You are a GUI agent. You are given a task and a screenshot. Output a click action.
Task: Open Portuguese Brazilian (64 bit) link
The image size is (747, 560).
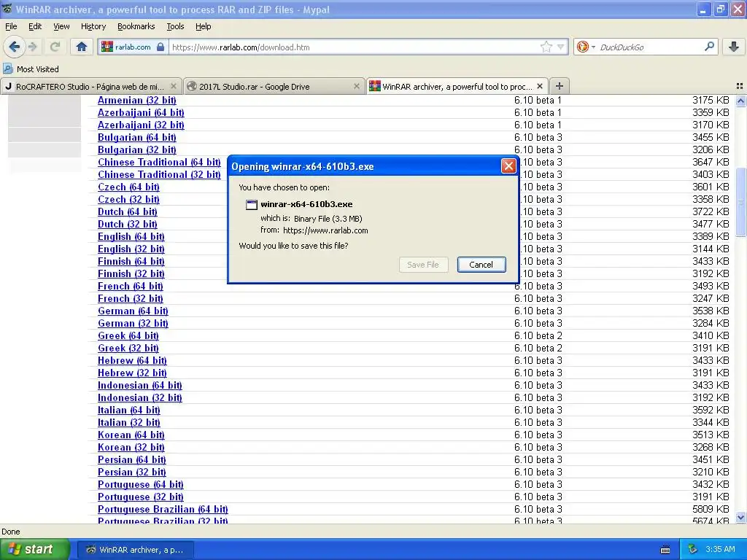163,509
